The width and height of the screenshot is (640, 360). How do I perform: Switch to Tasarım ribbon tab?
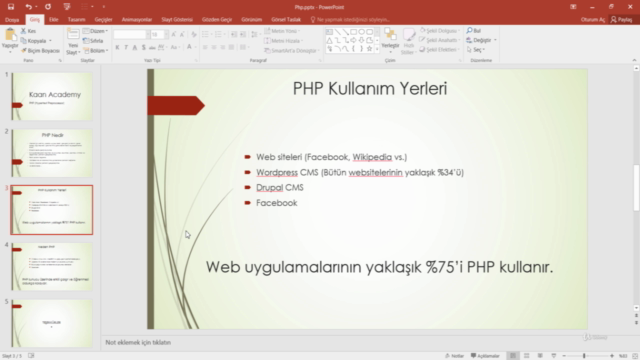click(x=76, y=20)
